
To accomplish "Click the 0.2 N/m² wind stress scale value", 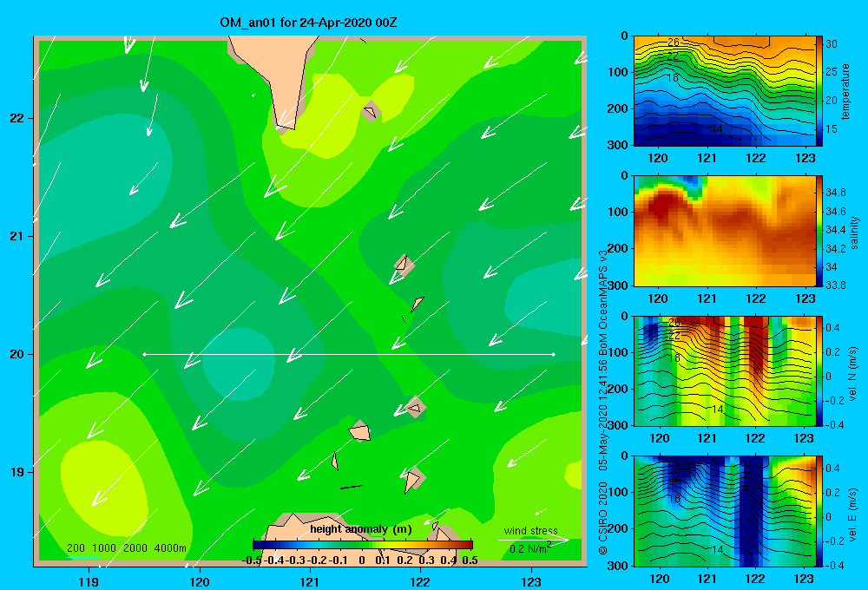I will pyautogui.click(x=530, y=548).
